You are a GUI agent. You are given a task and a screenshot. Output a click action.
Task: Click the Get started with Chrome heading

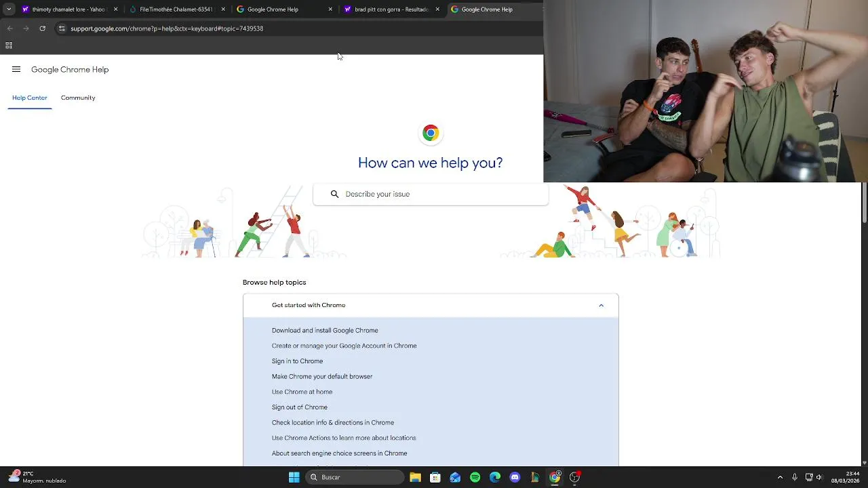pyautogui.click(x=309, y=305)
